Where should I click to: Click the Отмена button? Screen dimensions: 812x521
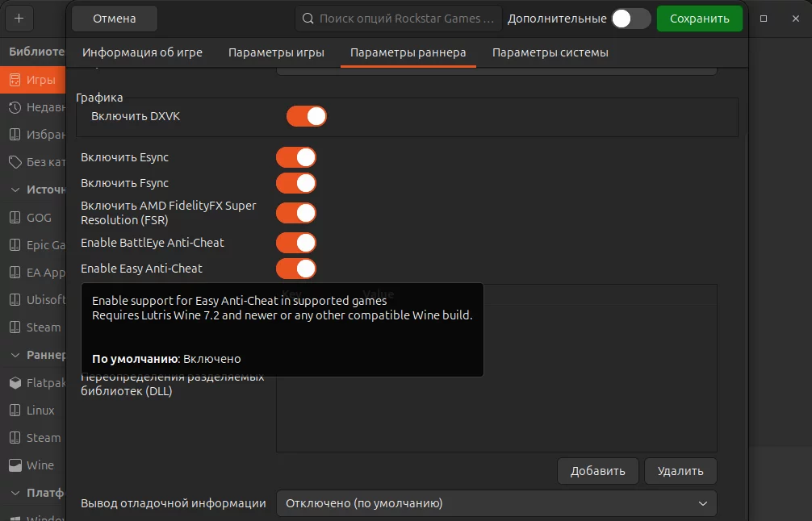tap(115, 19)
